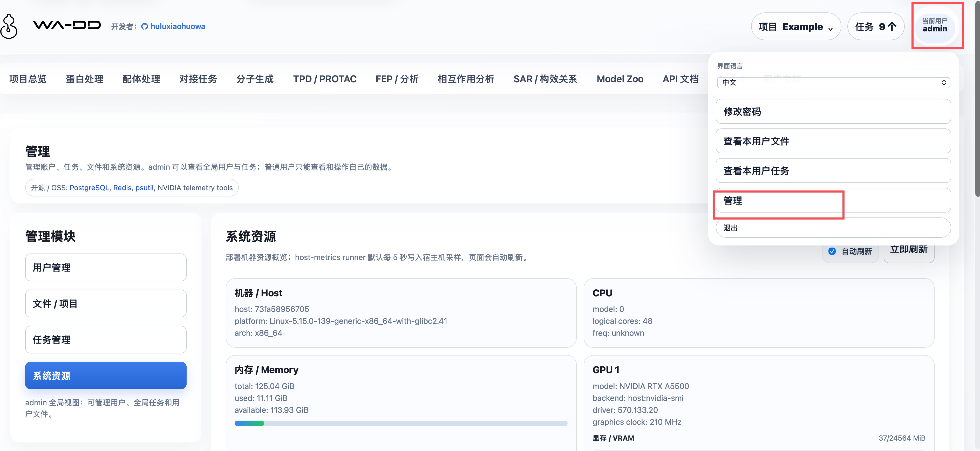Open the Redis link
The height and width of the screenshot is (451, 980).
pyautogui.click(x=122, y=188)
